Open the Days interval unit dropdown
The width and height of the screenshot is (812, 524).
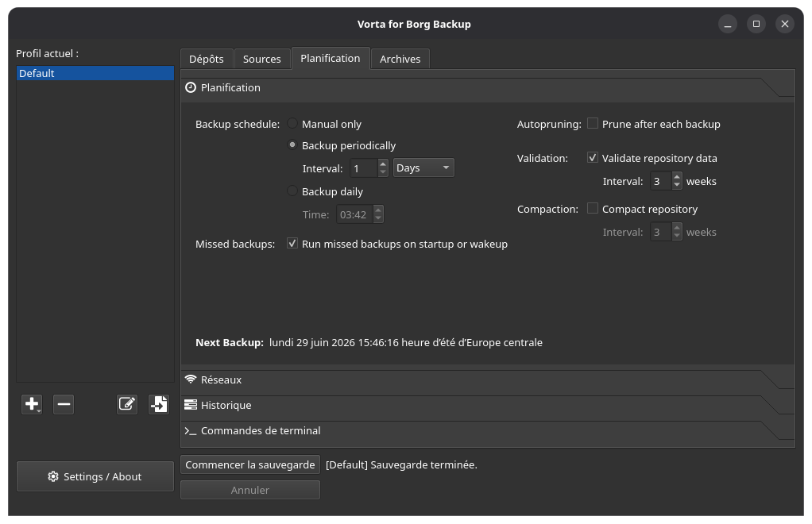[x=423, y=168]
